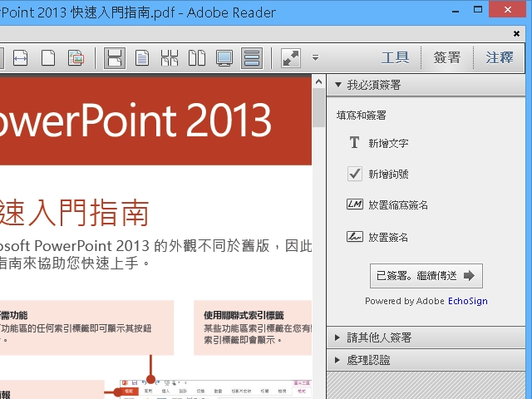Click the 已簽署。繼續傳送 button
This screenshot has width=532, height=399.
(426, 276)
